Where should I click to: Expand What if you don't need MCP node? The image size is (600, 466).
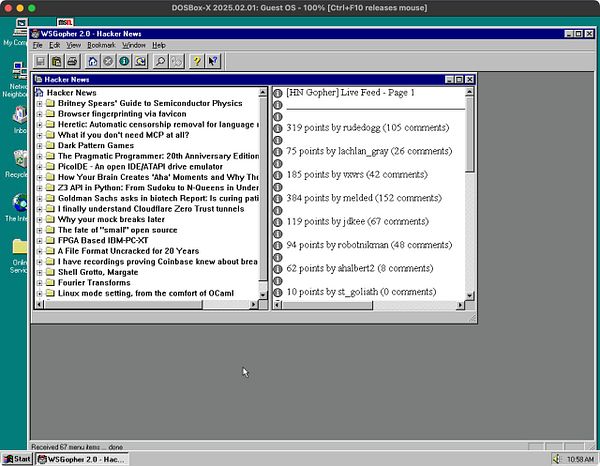click(x=39, y=135)
